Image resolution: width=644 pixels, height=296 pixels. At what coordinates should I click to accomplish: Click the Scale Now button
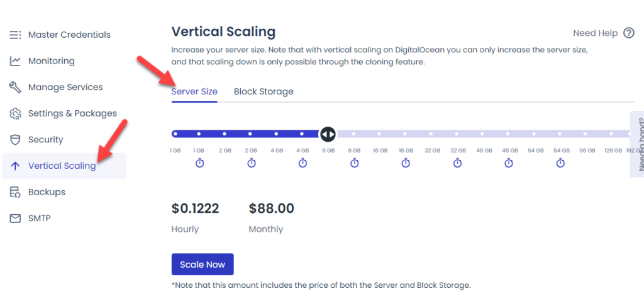point(203,265)
